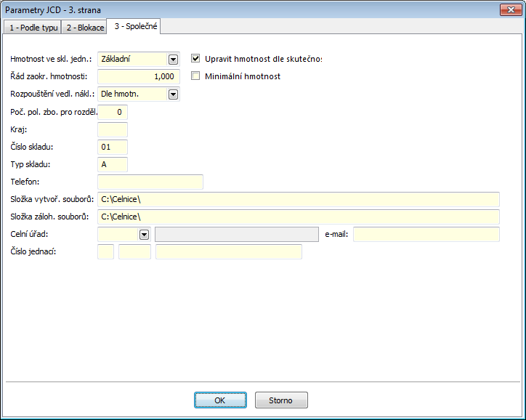Click the 'Hmotnost ve skl. jedn.:' label

point(51,59)
